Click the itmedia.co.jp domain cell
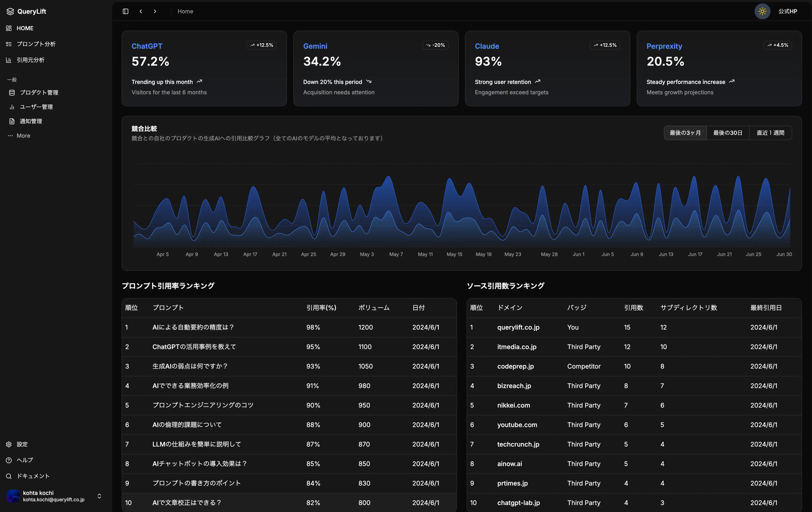812x512 pixels. [x=517, y=347]
